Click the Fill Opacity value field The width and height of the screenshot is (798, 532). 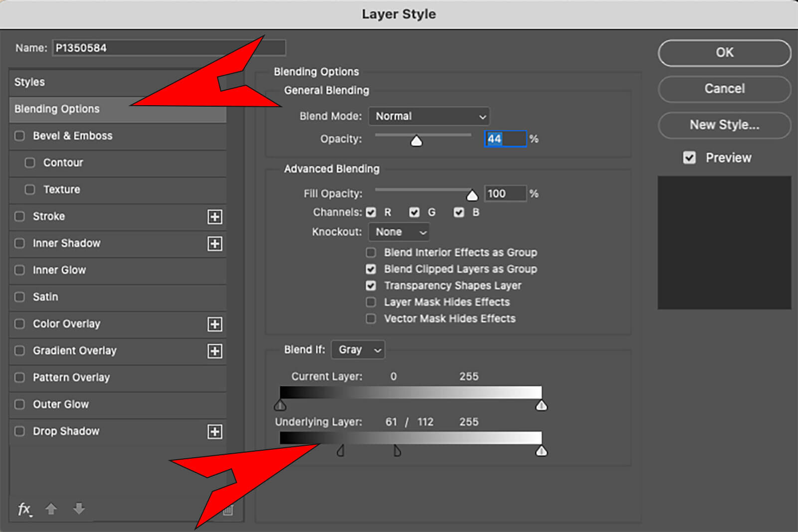click(505, 193)
